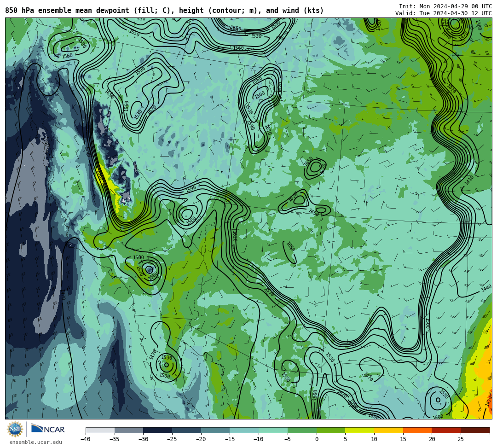The width and height of the screenshot is (497, 448).
Task: Click the 'Init: Mon 2024-04-29 00 UTC' text
Action: [x=445, y=6]
